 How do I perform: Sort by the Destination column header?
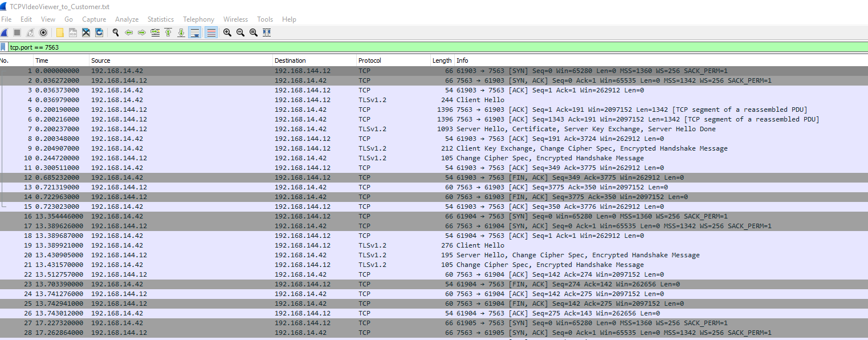coord(315,60)
